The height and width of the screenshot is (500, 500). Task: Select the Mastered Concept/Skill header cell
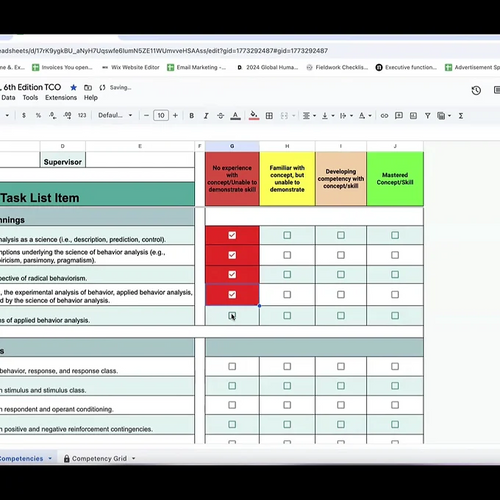click(x=395, y=179)
